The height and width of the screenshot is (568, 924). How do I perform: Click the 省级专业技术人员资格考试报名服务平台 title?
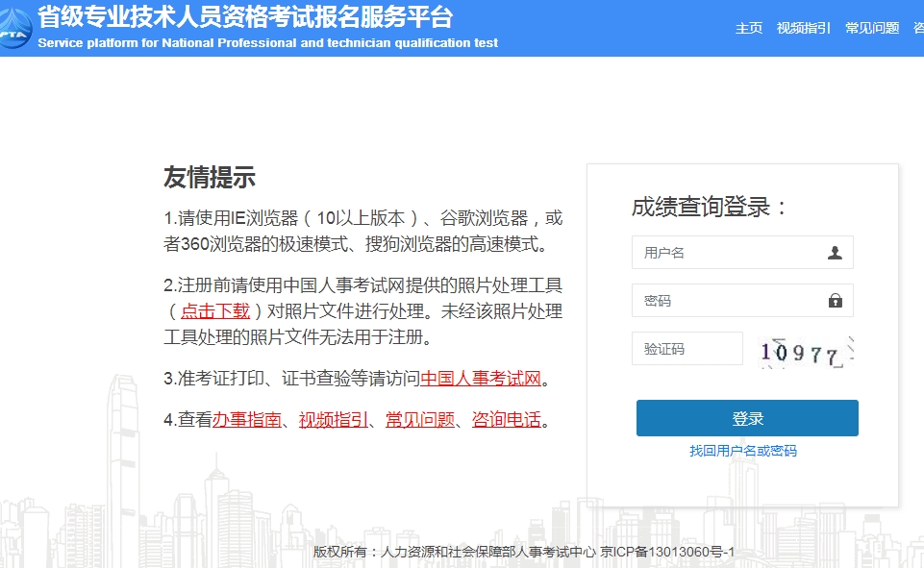tap(245, 17)
